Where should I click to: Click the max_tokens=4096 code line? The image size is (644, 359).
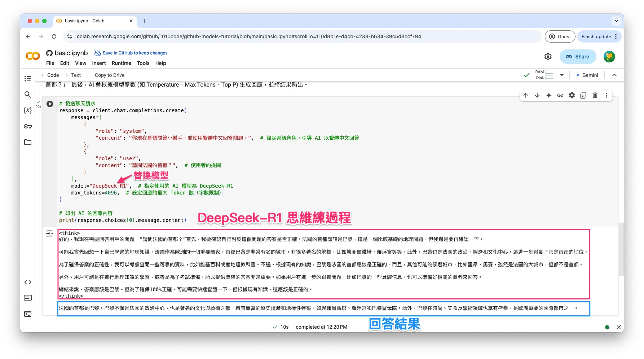click(x=146, y=193)
